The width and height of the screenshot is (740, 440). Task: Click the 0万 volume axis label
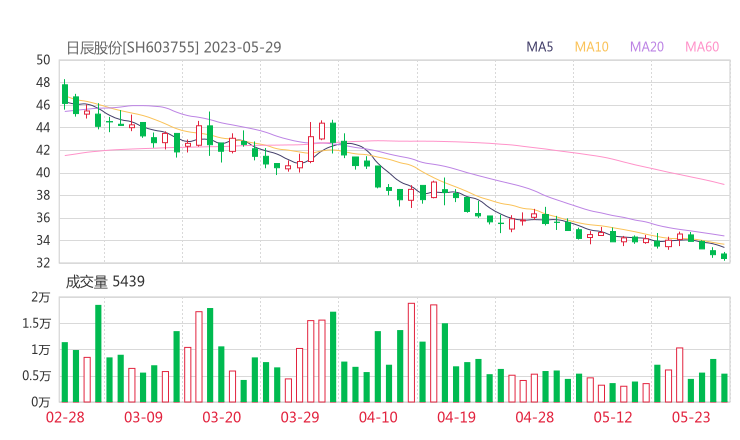41,402
